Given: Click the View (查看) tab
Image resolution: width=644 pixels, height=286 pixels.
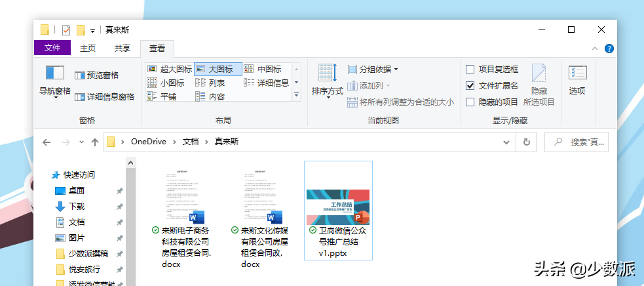Looking at the screenshot, I should tap(157, 49).
